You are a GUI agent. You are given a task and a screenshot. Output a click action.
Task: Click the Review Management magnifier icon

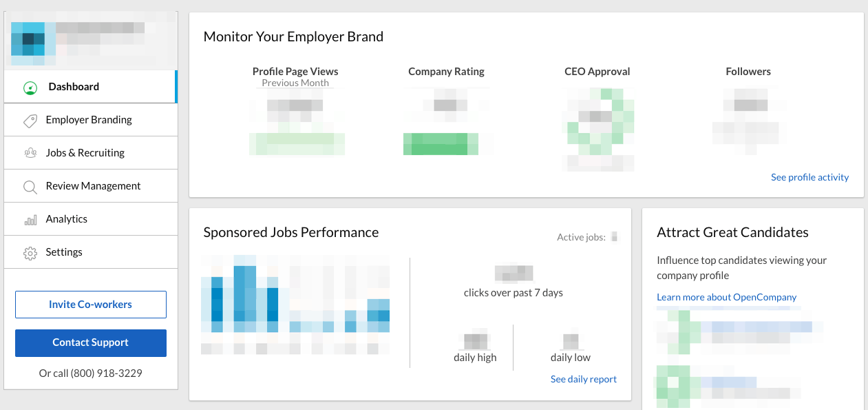tap(30, 185)
